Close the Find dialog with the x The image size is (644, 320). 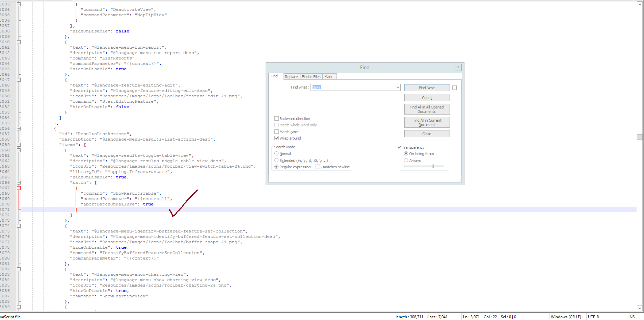458,67
